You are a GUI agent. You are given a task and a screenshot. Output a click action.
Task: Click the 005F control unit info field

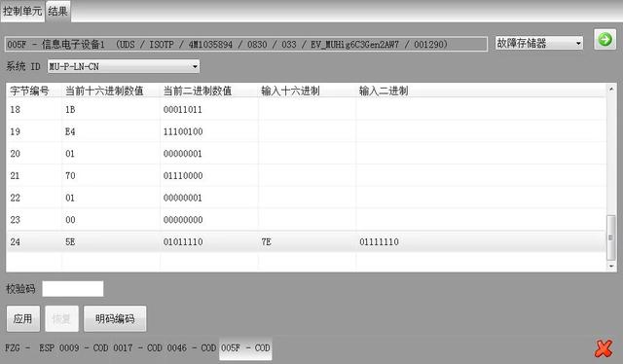(246, 44)
